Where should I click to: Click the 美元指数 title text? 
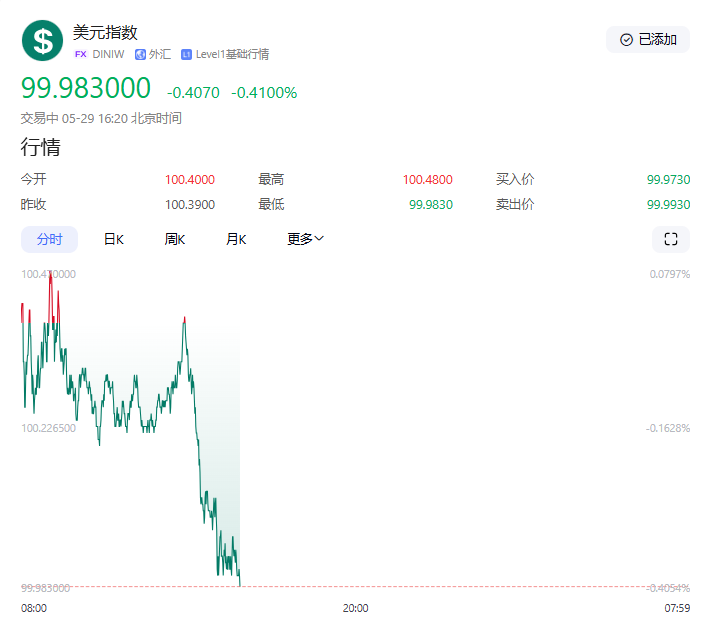click(x=105, y=32)
